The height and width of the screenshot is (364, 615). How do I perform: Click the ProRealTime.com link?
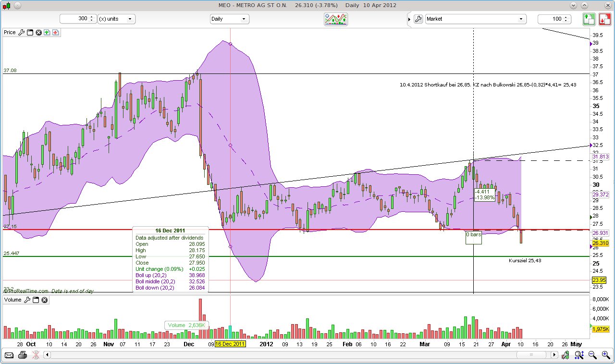coord(24,291)
